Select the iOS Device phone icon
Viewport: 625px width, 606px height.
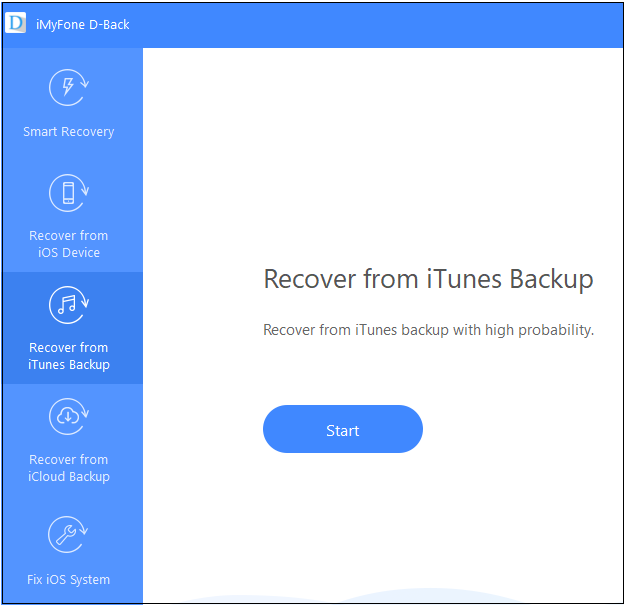click(x=68, y=193)
